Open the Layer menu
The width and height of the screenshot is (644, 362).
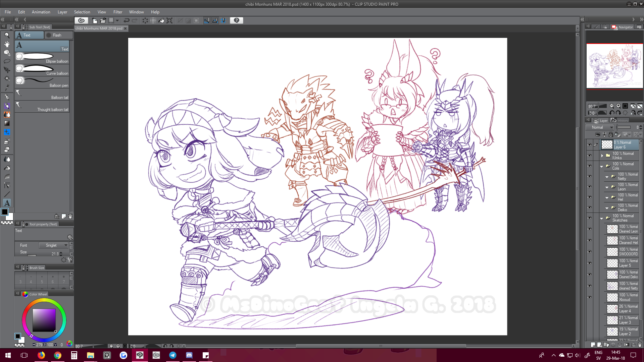(62, 12)
